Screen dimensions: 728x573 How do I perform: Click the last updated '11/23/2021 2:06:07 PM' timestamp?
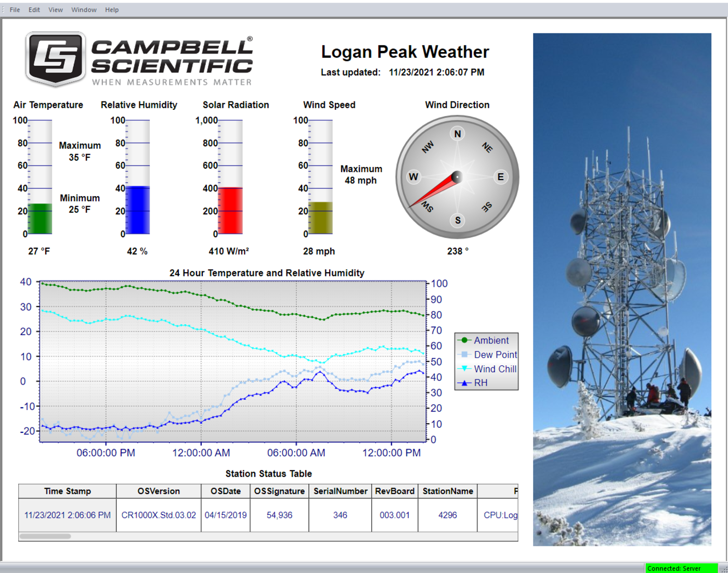437,72
